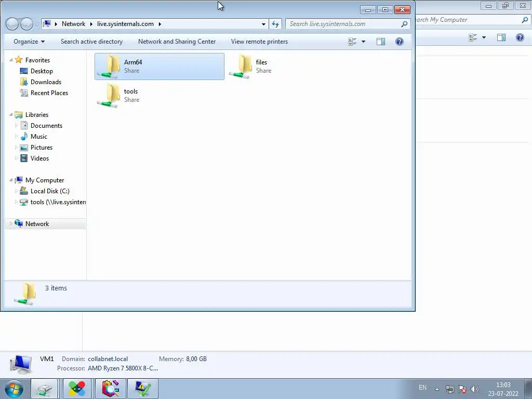The image size is (532, 399).
Task: Open the dropdown arrow after live.sysinternals.com breadcrumb
Action: coord(159,24)
